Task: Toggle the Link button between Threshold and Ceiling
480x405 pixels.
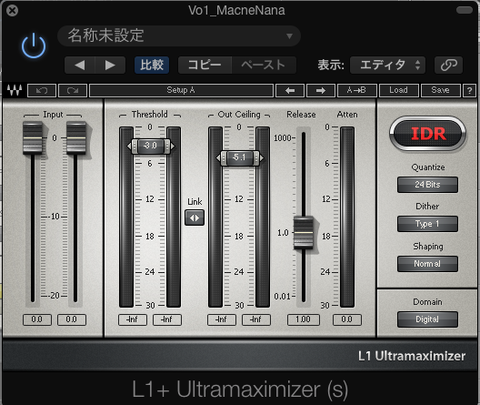Action: pos(195,218)
